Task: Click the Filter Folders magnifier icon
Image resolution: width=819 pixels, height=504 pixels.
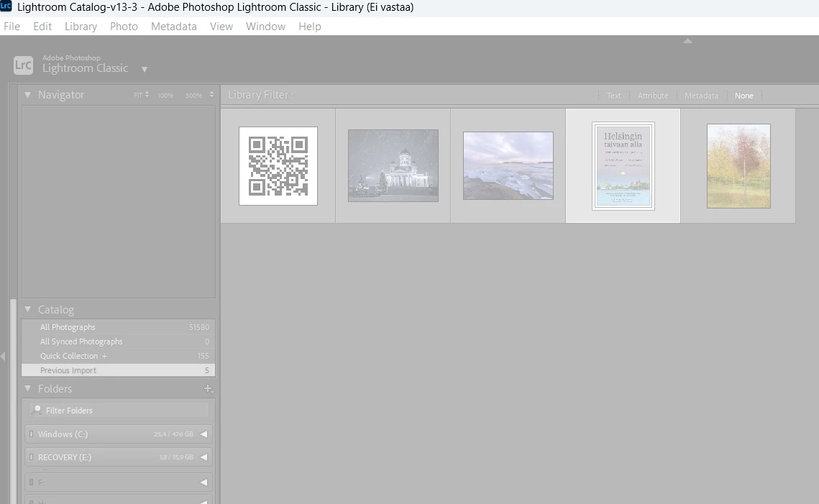Action: click(36, 410)
